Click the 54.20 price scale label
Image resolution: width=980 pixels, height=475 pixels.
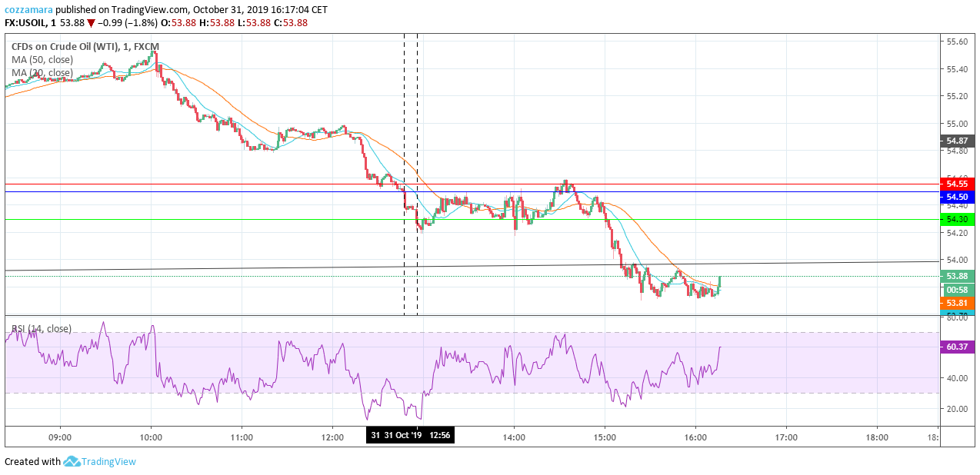957,233
